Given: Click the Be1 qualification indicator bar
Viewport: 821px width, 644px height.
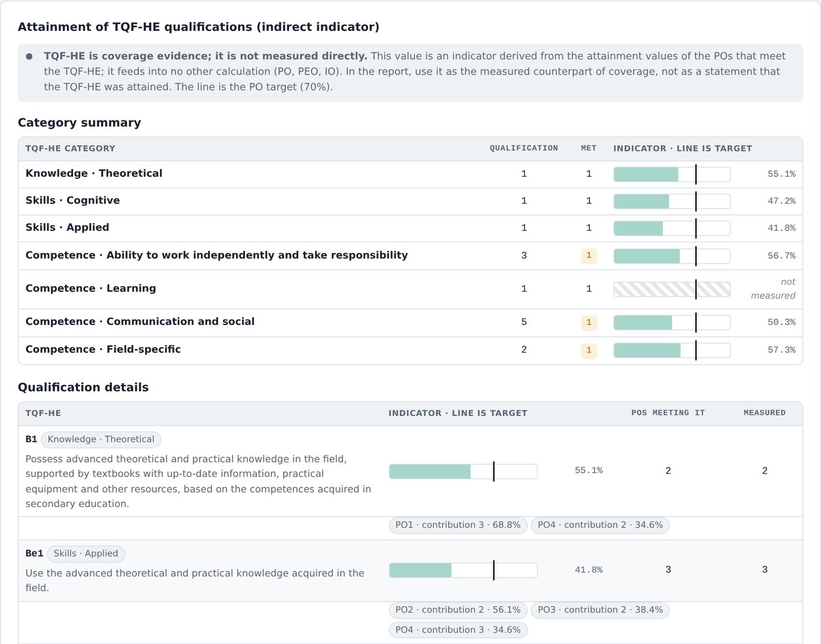Looking at the screenshot, I should [x=463, y=570].
